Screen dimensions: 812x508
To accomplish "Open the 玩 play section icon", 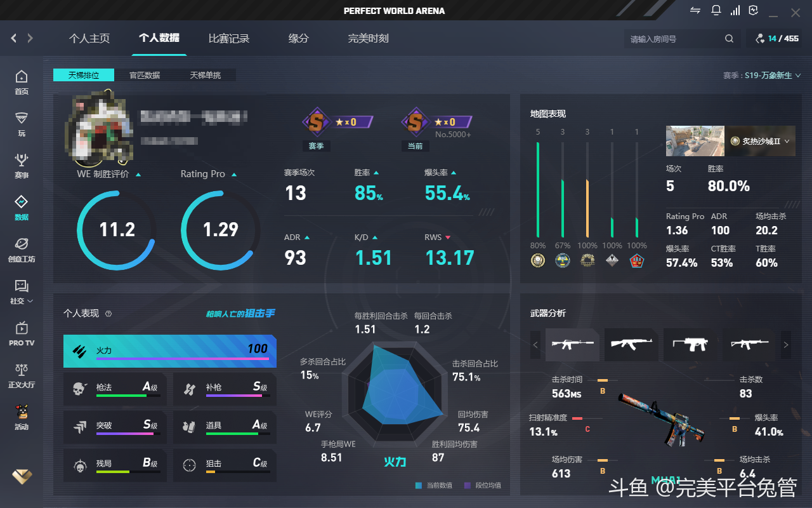I will pyautogui.click(x=22, y=124).
